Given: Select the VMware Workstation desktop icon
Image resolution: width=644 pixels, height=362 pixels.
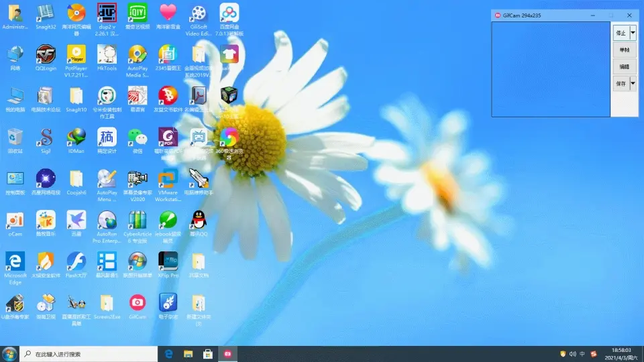Looking at the screenshot, I should click(168, 179).
